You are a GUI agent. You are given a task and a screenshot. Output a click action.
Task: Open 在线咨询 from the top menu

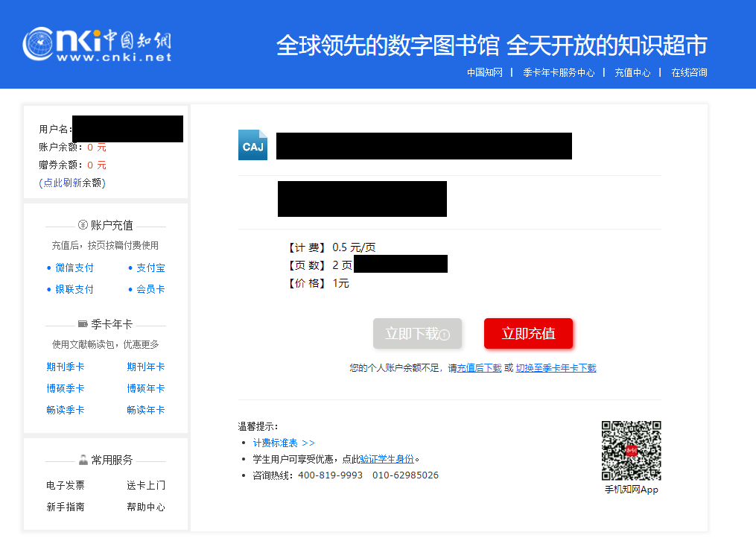[689, 72]
